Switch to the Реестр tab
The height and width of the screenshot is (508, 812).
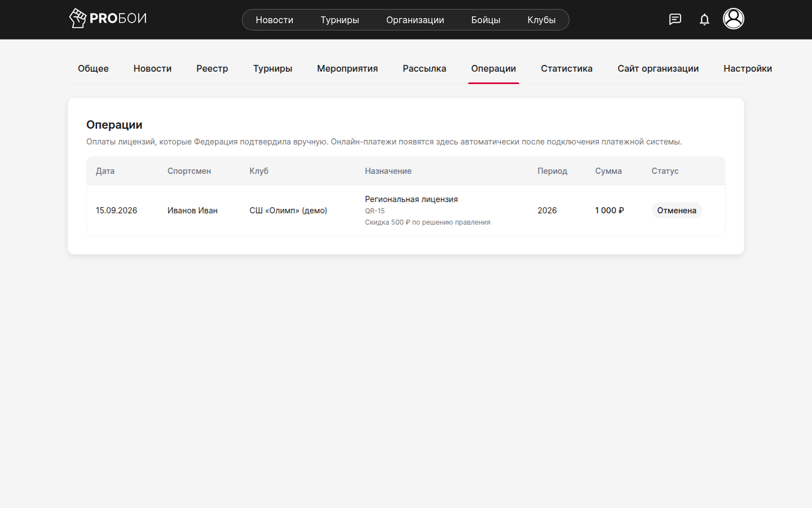(212, 68)
